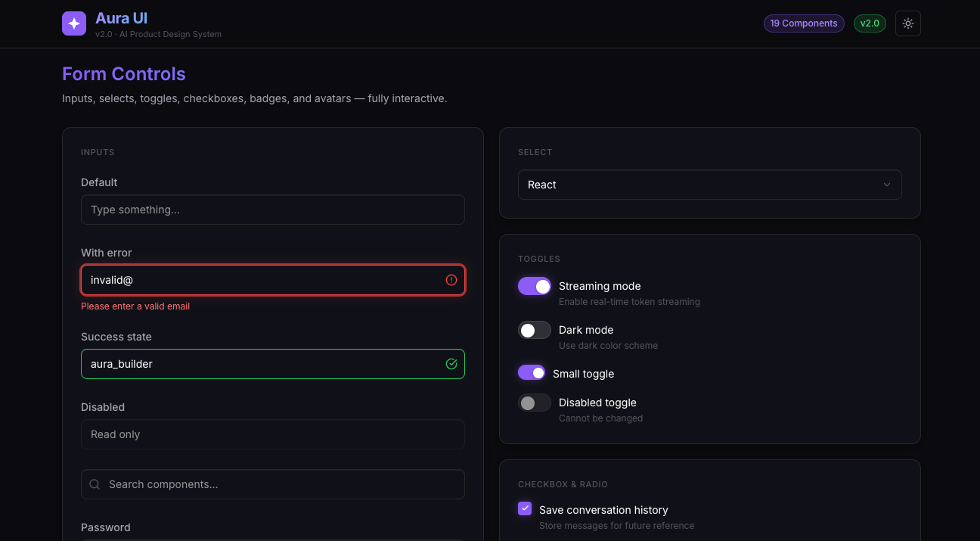Switch off the Small toggle

coord(532,373)
